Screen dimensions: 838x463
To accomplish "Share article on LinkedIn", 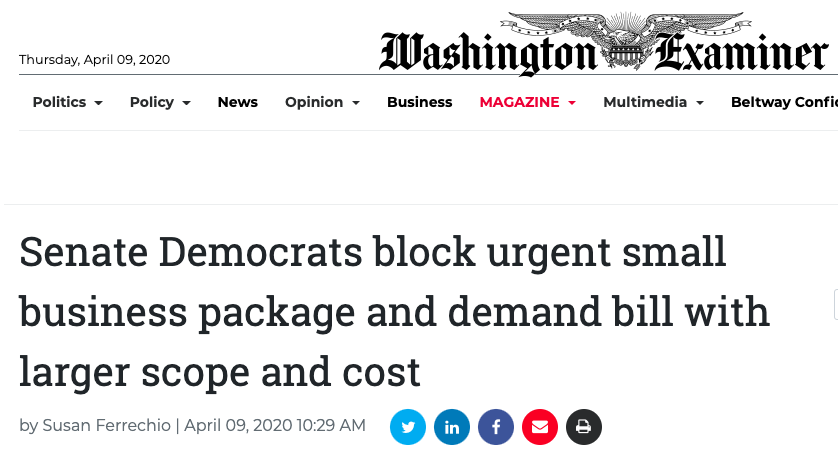I will (x=452, y=427).
